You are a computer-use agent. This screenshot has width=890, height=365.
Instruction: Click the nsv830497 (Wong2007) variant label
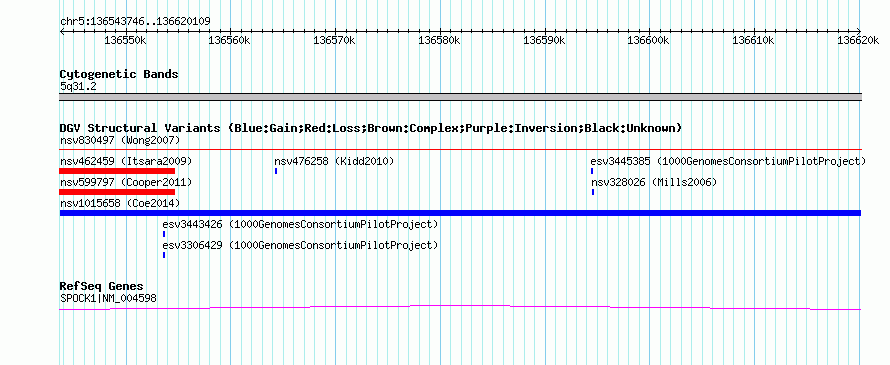[120, 140]
